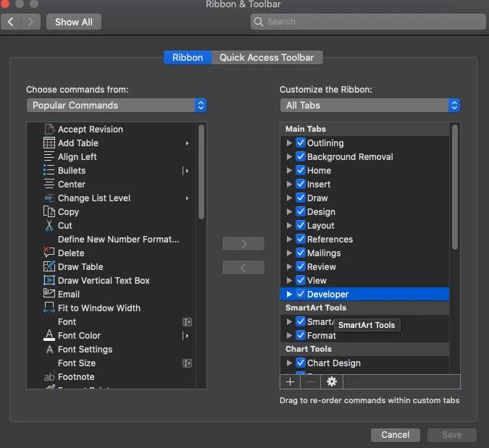
Task: Uncheck the Home tab checkbox
Action: (x=301, y=170)
